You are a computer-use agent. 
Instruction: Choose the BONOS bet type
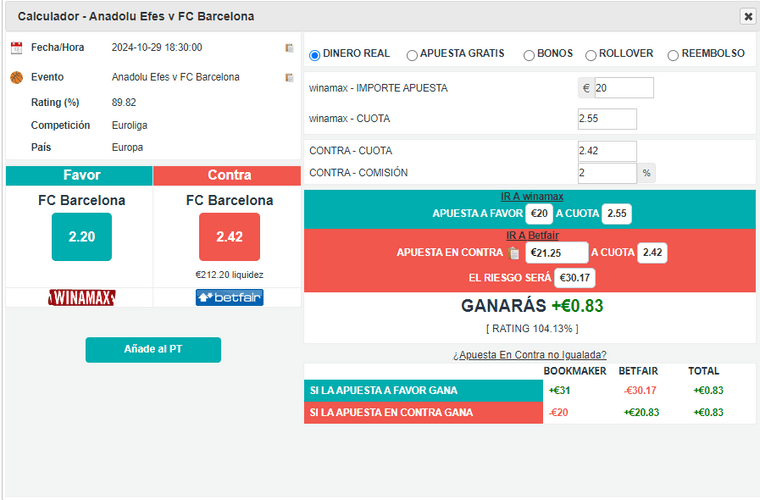[529, 55]
